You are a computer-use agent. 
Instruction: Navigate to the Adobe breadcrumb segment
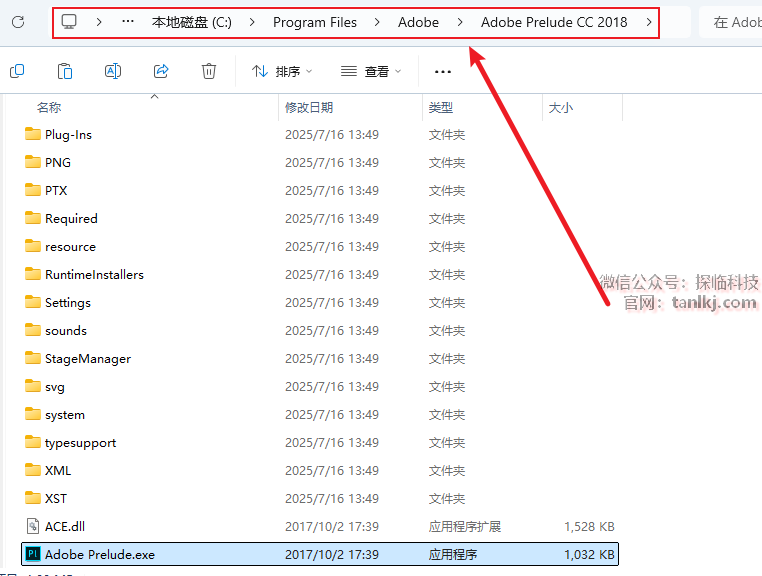[x=418, y=22]
